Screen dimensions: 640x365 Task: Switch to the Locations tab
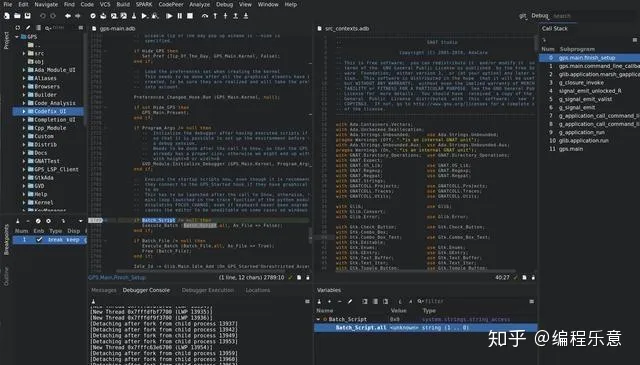(258, 290)
